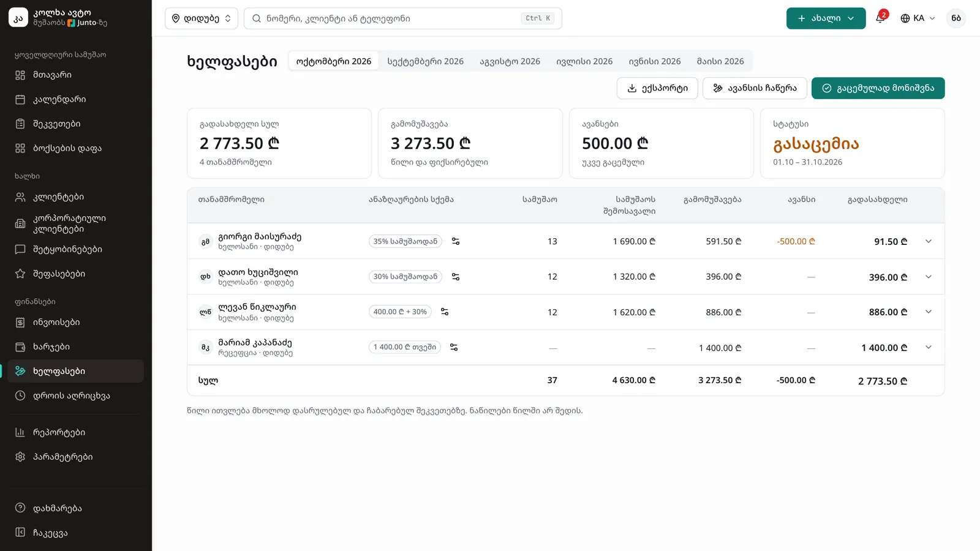The height and width of the screenshot is (551, 980).
Task: Expand მარიამ კაპანაძე row details
Action: (929, 347)
